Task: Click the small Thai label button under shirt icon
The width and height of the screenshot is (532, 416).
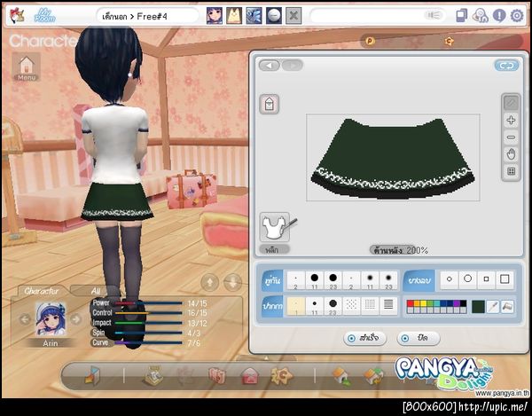Action: 274,250
